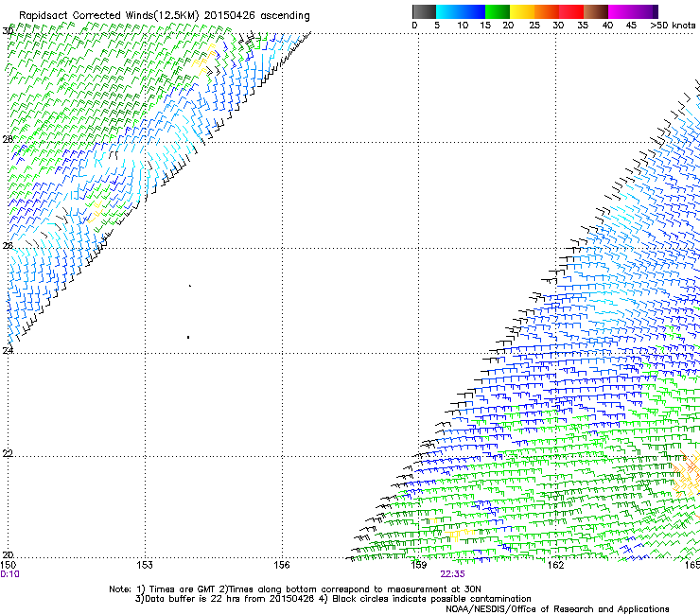Click the longitude label '153'

click(145, 566)
